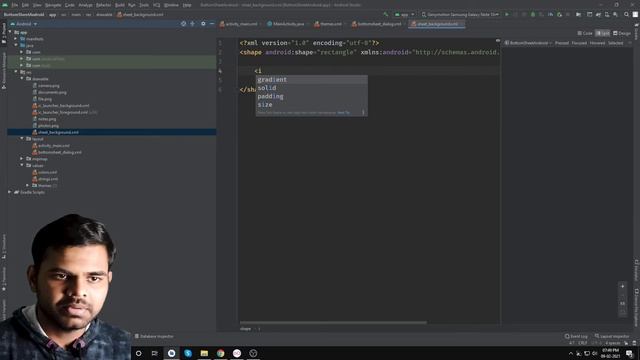Image resolution: width=640 pixels, height=360 pixels.
Task: Open Task View on Windows taskbar
Action: click(x=155, y=353)
